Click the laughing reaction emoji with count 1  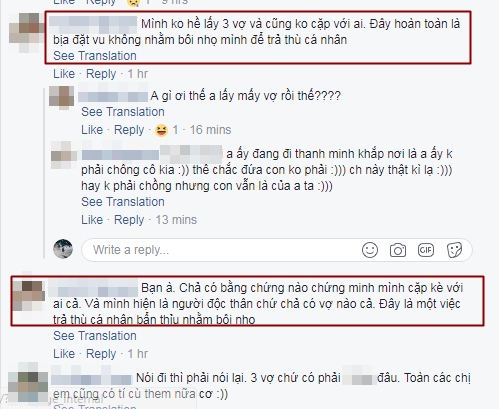click(x=161, y=130)
